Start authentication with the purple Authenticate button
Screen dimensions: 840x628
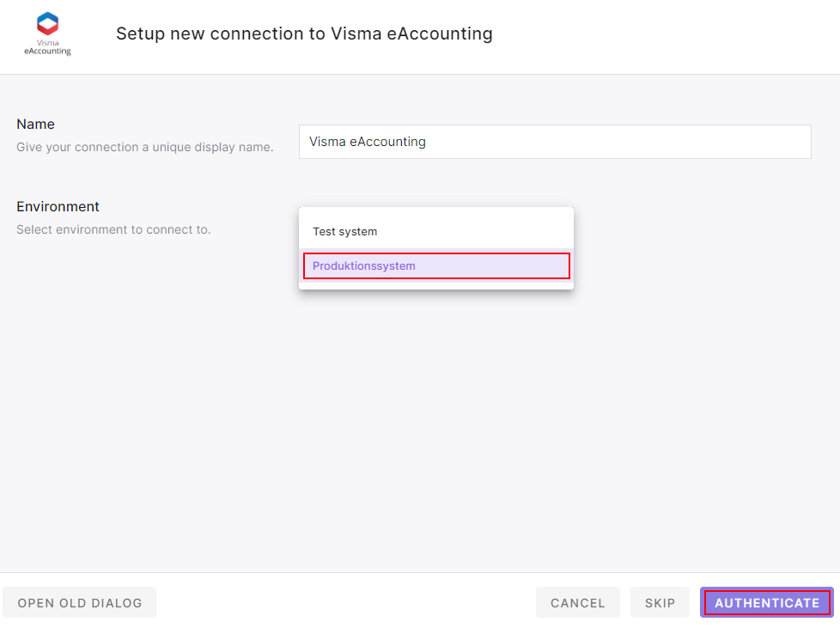(767, 603)
